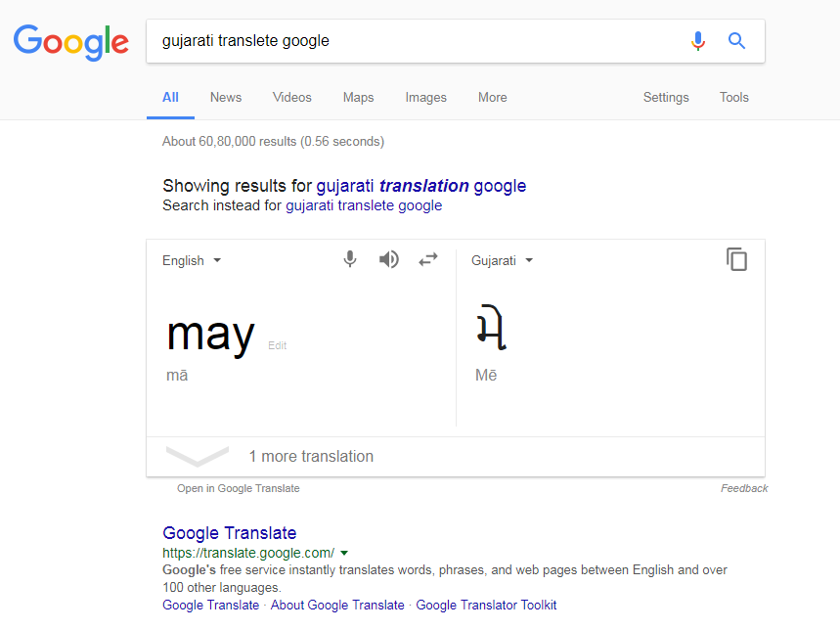Image resolution: width=840 pixels, height=630 pixels.
Task: Open the Gujarati target language dropdown
Action: [x=502, y=261]
